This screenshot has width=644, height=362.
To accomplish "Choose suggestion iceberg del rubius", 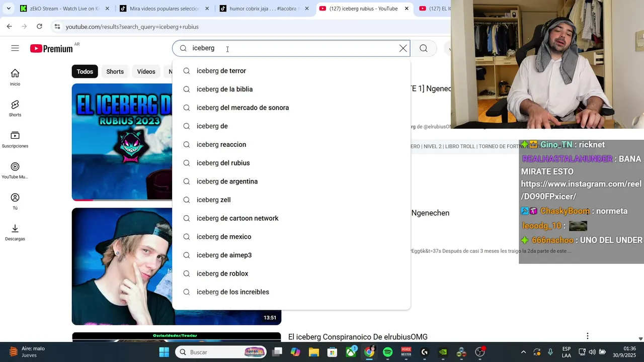I will click(x=291, y=163).
